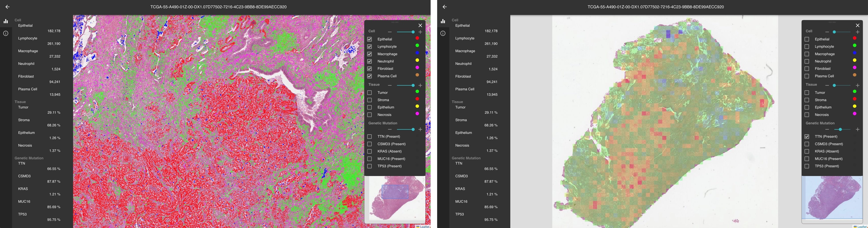
Task: Enable Tumor tissue overlay in right viewer
Action: click(x=807, y=93)
